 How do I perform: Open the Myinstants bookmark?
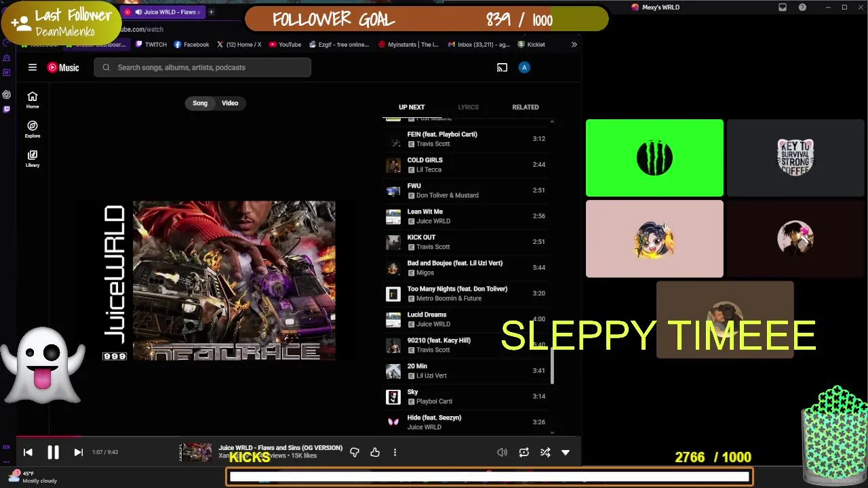click(x=409, y=45)
